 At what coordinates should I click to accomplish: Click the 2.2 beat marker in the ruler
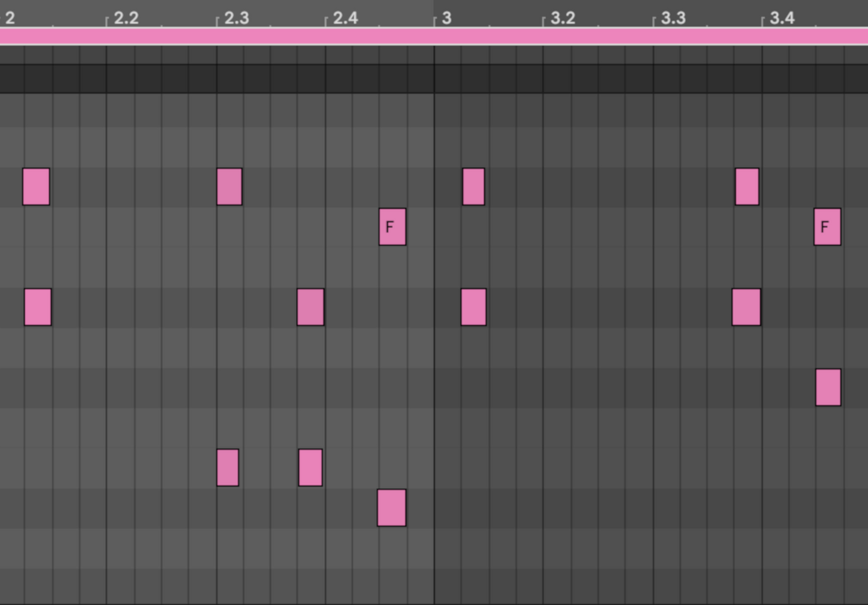tap(126, 18)
